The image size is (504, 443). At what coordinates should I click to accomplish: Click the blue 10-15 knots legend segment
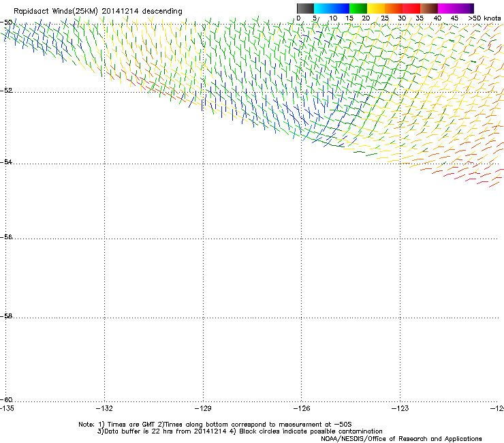pos(341,8)
